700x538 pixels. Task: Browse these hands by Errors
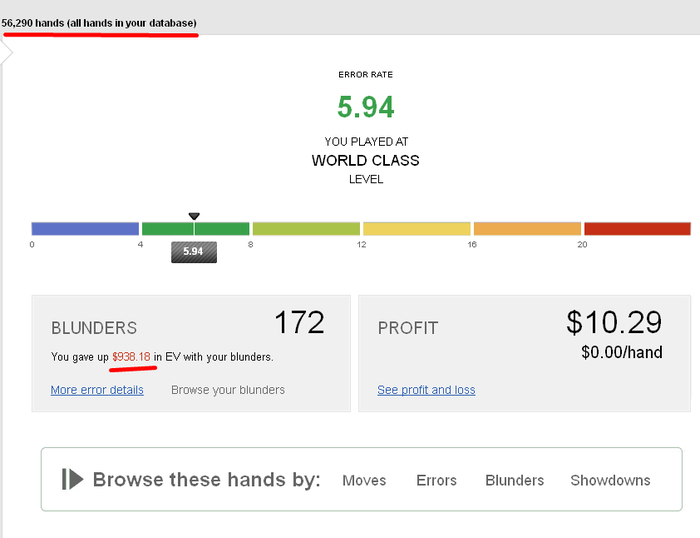coord(436,480)
